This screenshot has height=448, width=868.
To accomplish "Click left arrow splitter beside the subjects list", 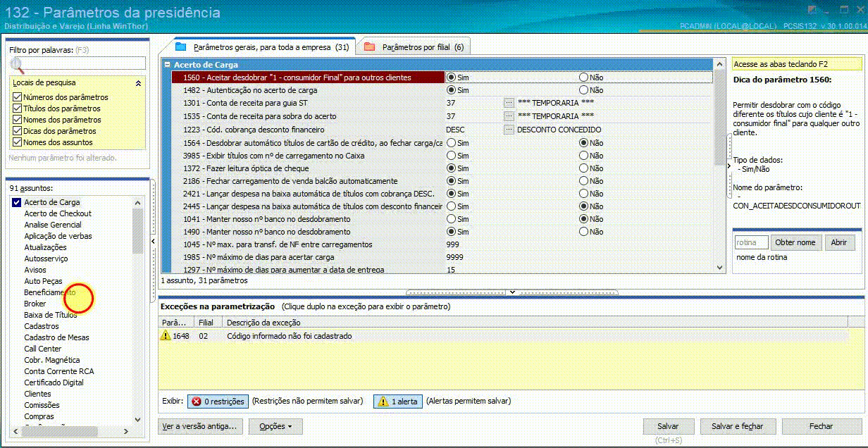I will pos(154,242).
